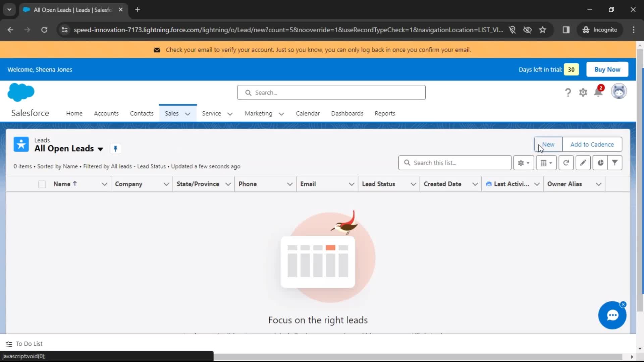Switch to the Calendar tab
644x362 pixels.
(x=308, y=113)
